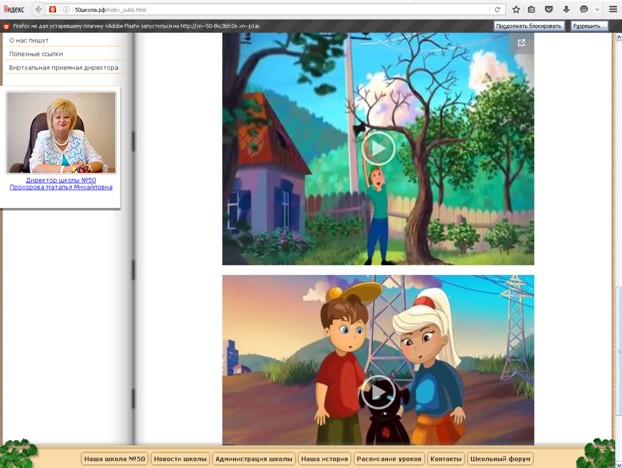This screenshot has width=622, height=468.
Task: Open site info icon in address bar
Action: click(x=66, y=10)
